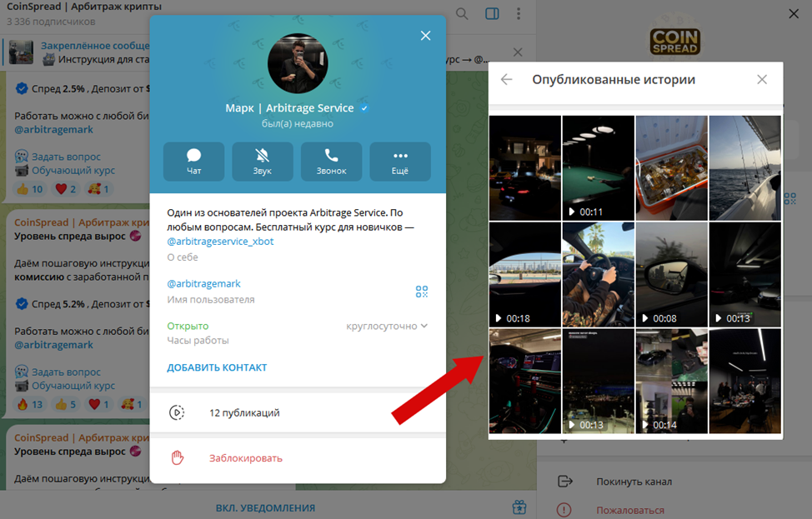
Task: Go back from Опубликованные истории panel
Action: coord(507,80)
